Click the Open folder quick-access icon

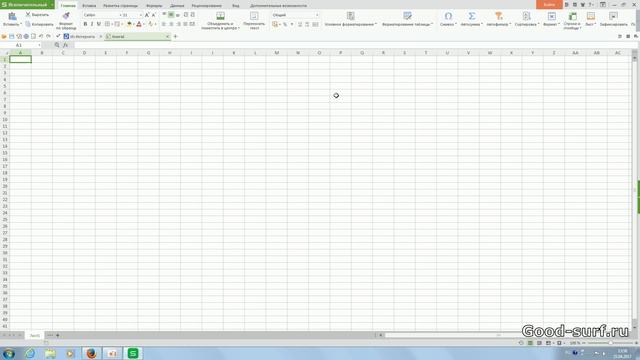(4, 36)
